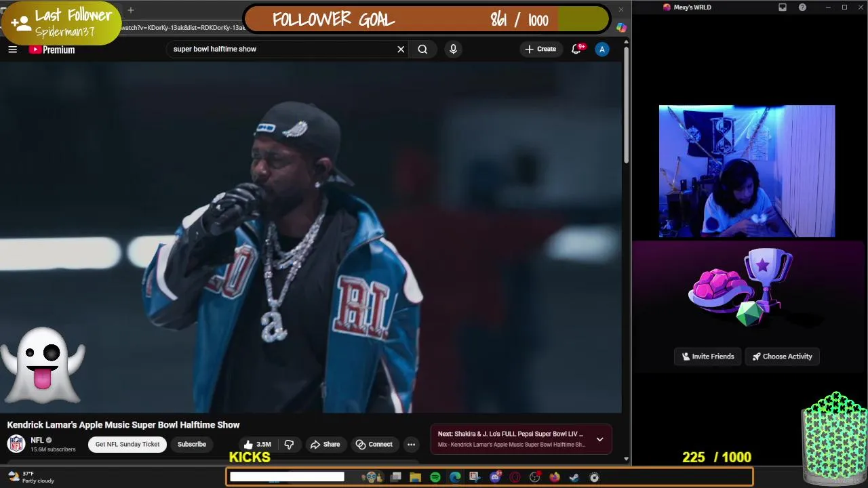Open Snipping Tool from the taskbar
Screen dimensions: 868x488
pyautogui.click(x=475, y=477)
